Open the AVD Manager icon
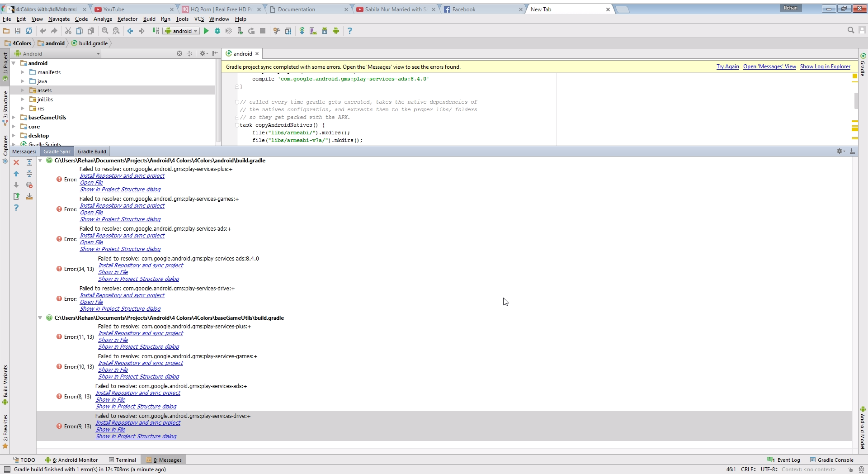 point(313,31)
